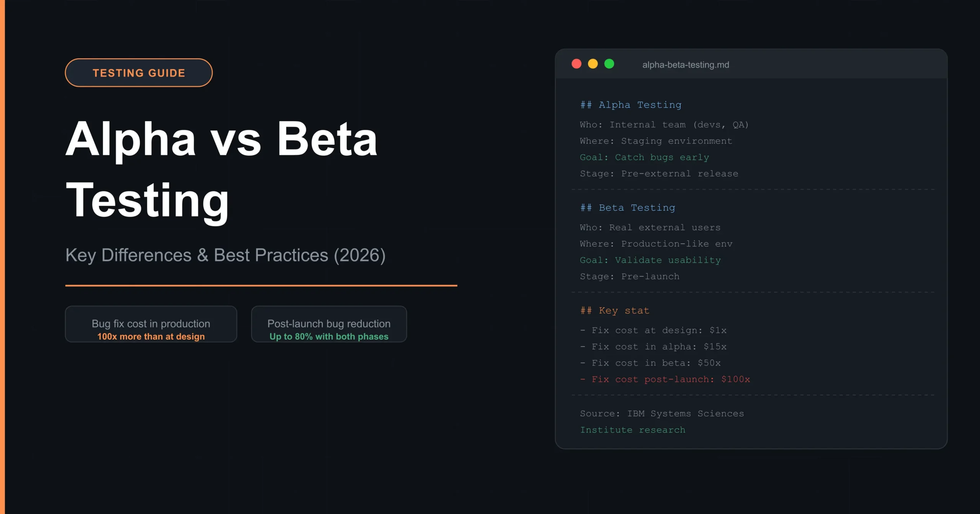This screenshot has width=980, height=514.
Task: Click the 'Source: IBM Systems Sciences' line
Action: pos(662,414)
